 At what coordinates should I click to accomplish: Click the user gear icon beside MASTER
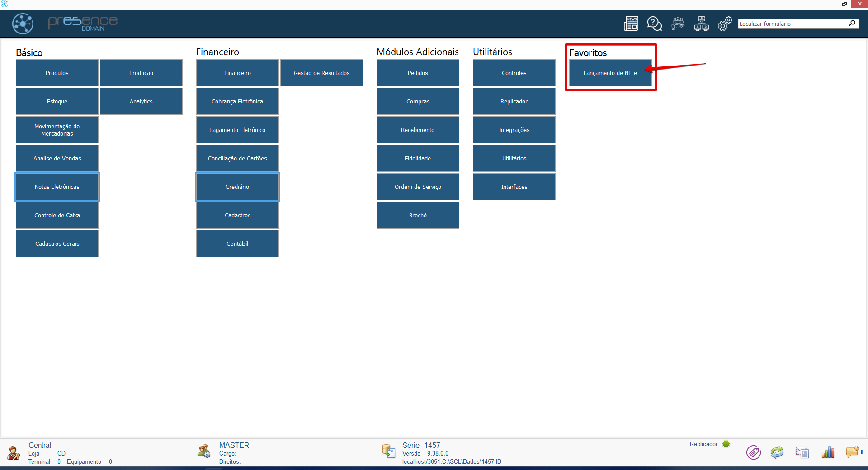click(x=204, y=451)
